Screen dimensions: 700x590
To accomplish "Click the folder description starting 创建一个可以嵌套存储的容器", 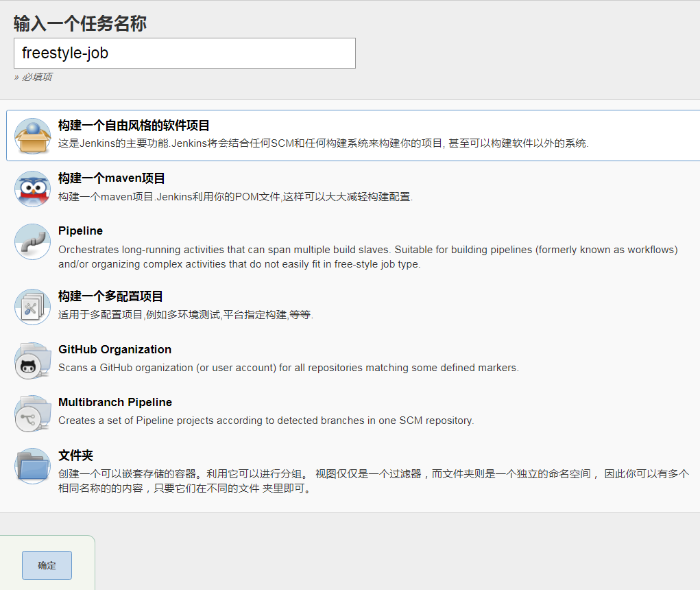I will pyautogui.click(x=374, y=481).
